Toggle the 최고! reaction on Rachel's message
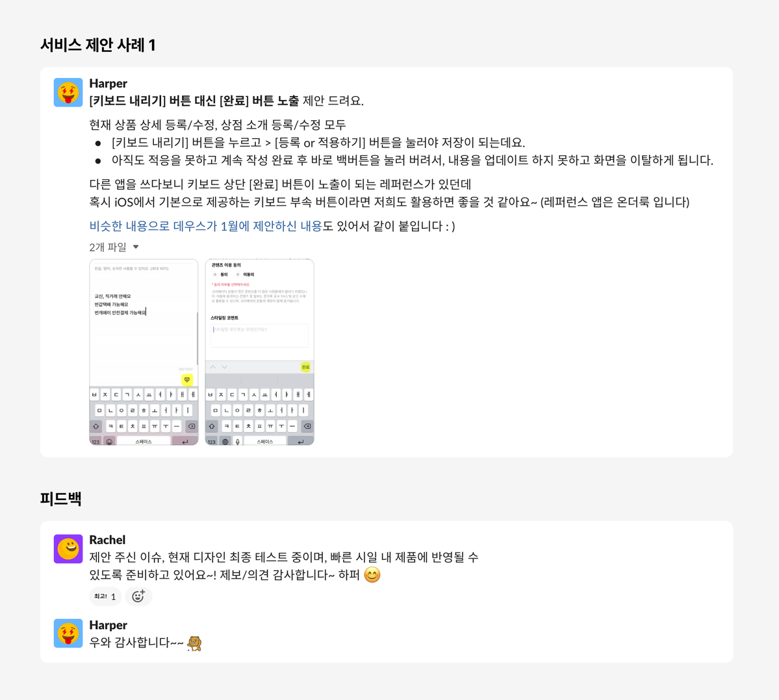This screenshot has width=779, height=700. click(x=105, y=596)
